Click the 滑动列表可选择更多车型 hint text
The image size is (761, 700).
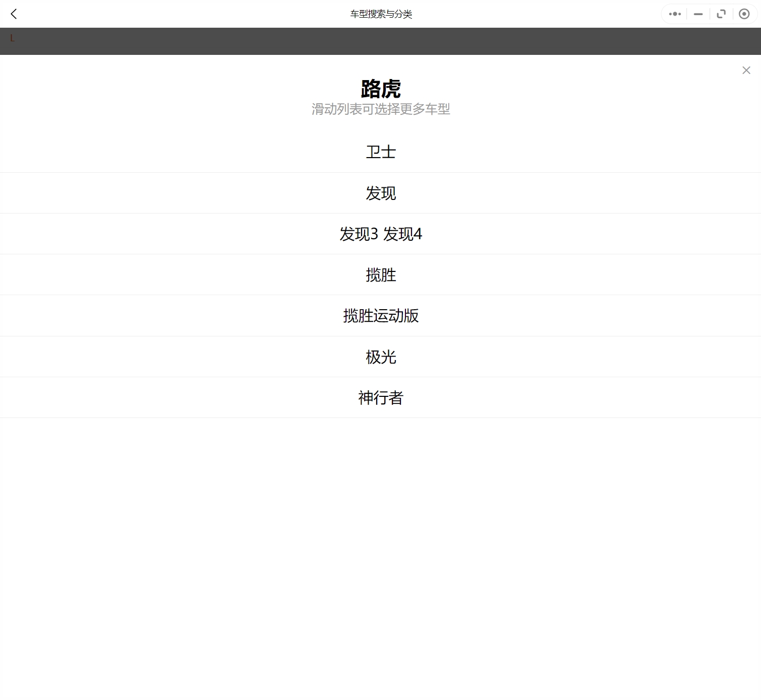(381, 109)
